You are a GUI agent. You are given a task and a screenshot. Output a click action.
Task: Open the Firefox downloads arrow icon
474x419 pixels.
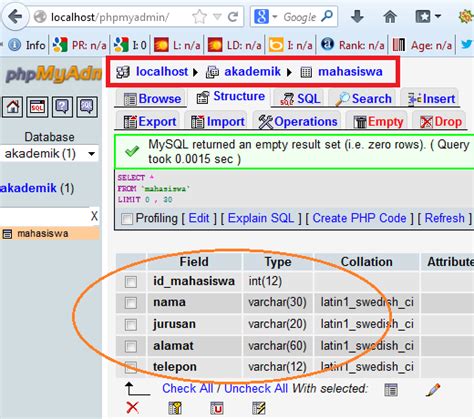357,16
